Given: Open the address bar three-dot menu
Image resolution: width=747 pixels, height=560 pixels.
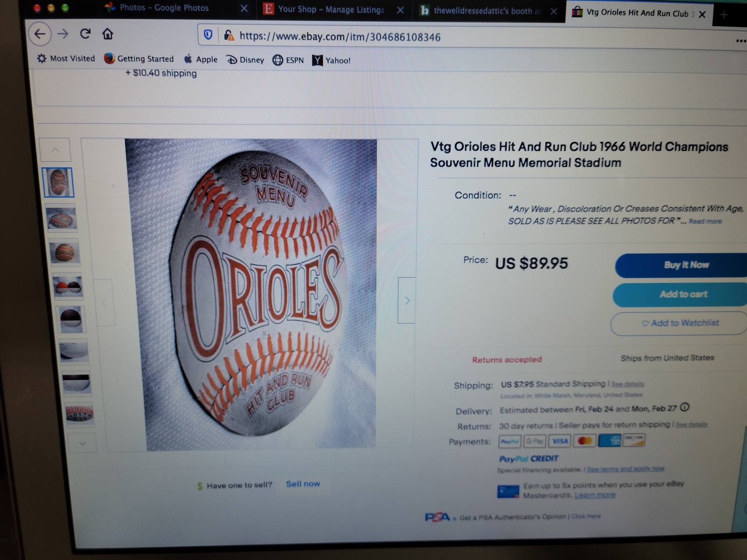Looking at the screenshot, I should 741,41.
